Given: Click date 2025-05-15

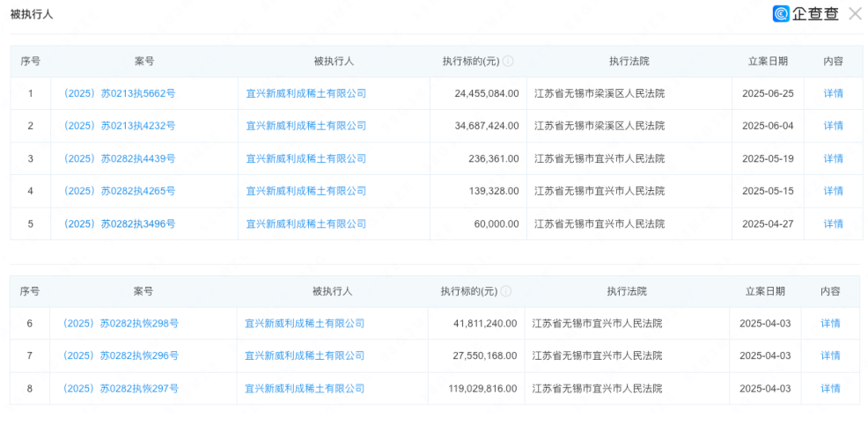Looking at the screenshot, I should [x=768, y=191].
